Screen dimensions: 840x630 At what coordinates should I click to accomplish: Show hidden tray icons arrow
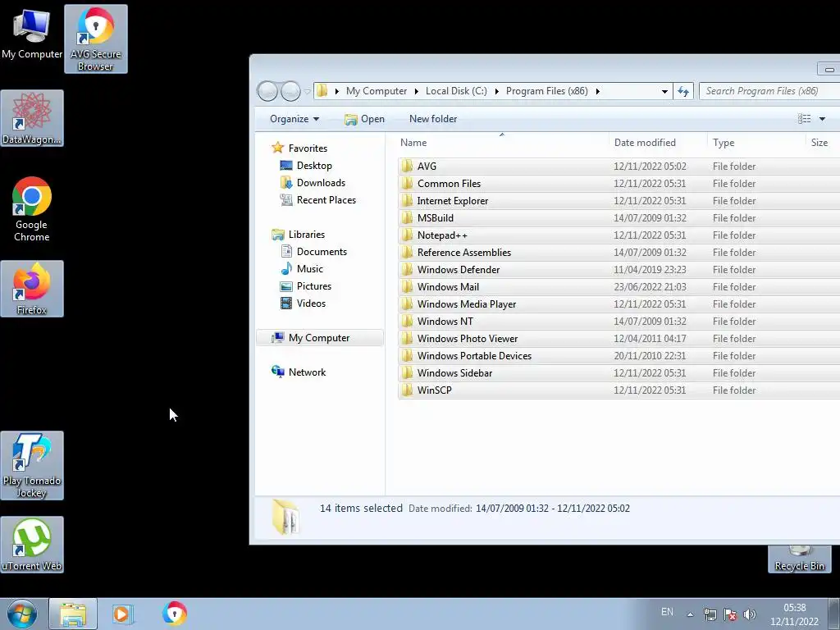[x=691, y=614]
